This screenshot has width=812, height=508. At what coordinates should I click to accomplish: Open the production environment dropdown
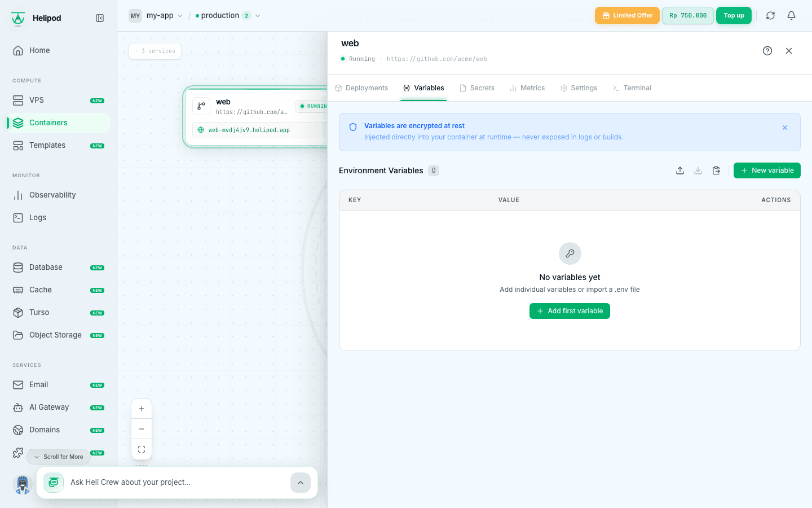point(228,16)
